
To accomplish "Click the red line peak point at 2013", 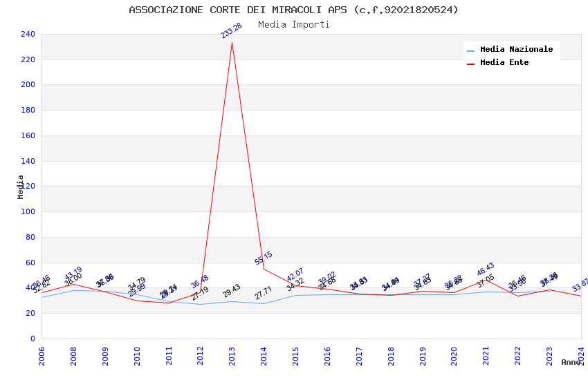I will (232, 42).
